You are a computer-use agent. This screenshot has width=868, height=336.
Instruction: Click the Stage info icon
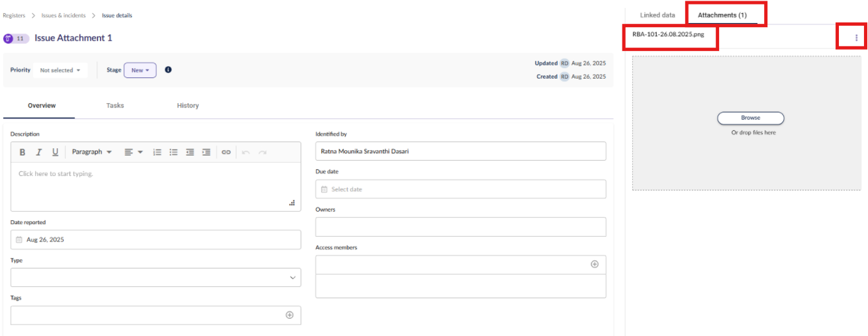[x=168, y=69]
